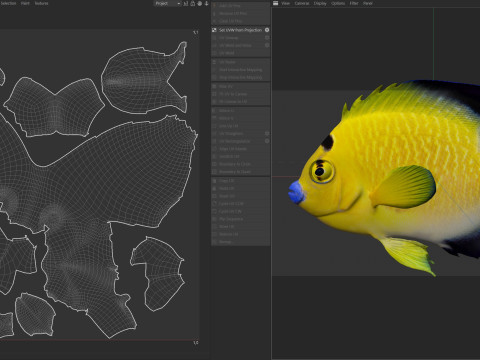This screenshot has width=480, height=360.
Task: Click the Mirror U icon
Action: click(214, 110)
